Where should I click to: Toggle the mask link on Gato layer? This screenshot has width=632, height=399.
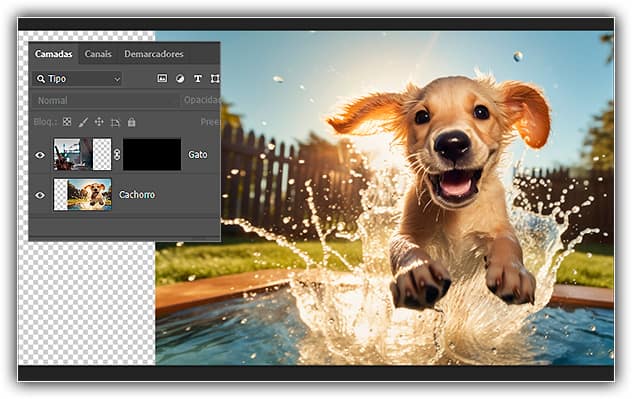coord(117,154)
